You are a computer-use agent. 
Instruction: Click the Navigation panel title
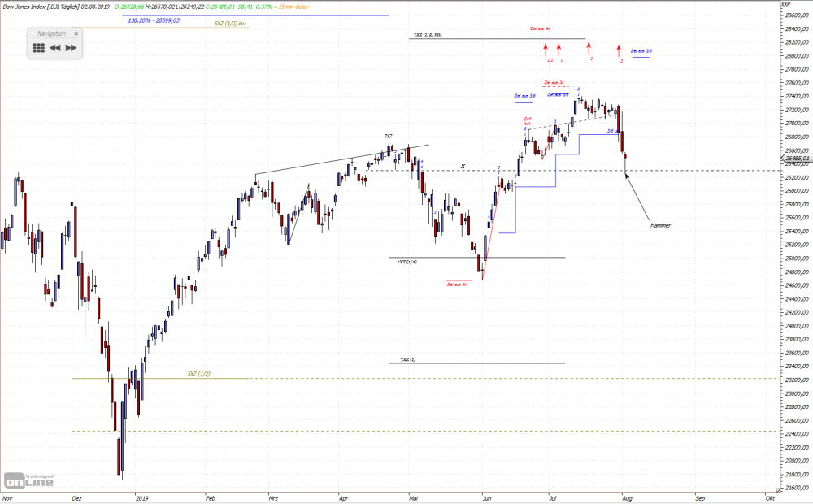click(x=51, y=33)
